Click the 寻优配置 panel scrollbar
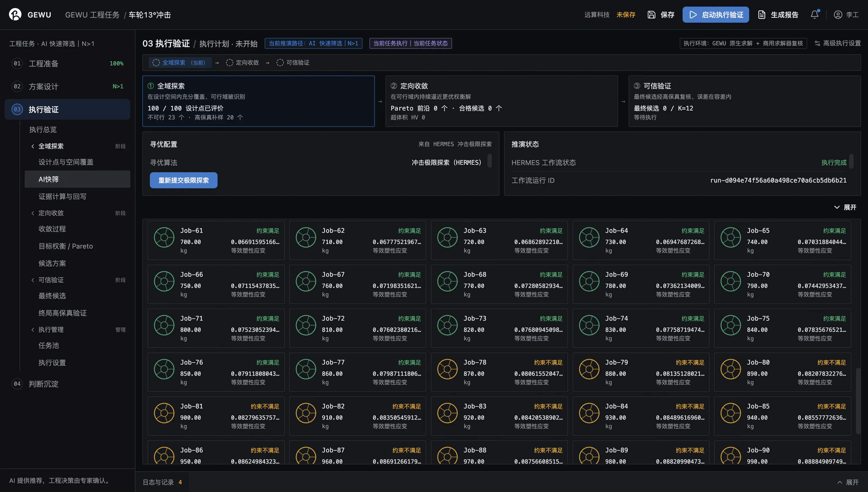The image size is (868, 492). 490,161
